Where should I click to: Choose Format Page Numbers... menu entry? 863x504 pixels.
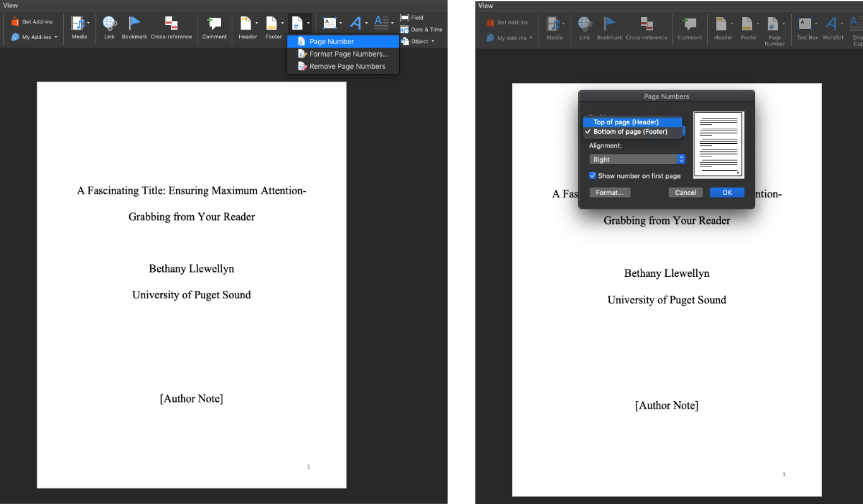point(343,54)
